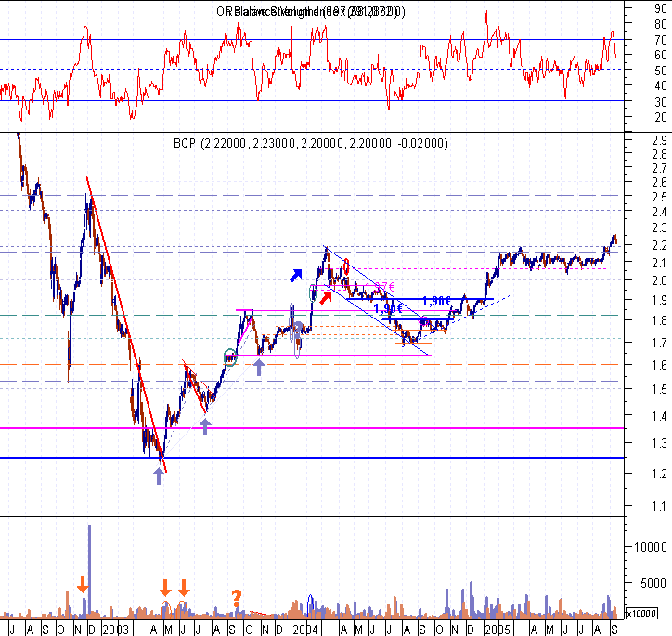Click the purple up arrow near the 1.4 level
Screen dimensions: 672x636
(205, 427)
